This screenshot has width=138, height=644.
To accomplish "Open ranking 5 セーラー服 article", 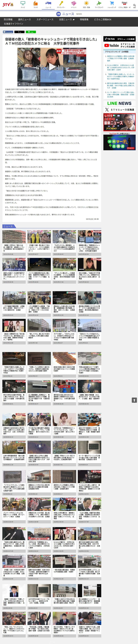I will tap(120, 94).
